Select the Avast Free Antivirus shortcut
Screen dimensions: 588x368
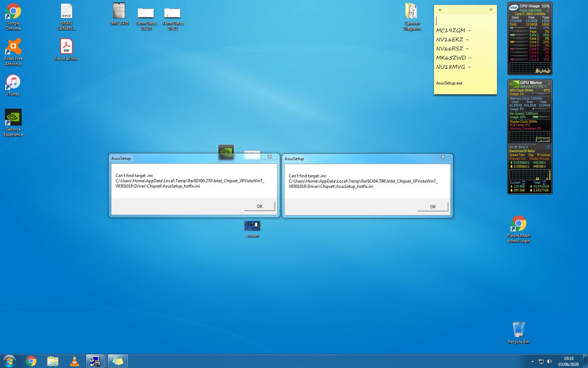(13, 52)
